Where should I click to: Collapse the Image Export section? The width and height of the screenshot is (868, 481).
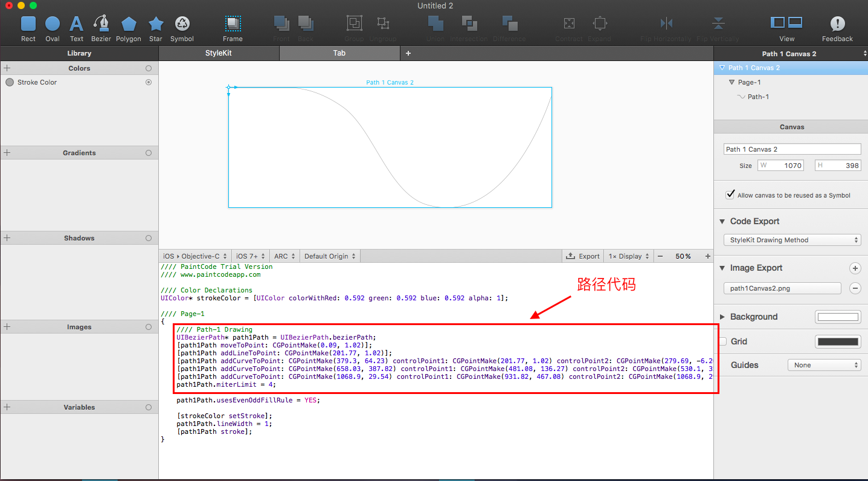coord(723,268)
